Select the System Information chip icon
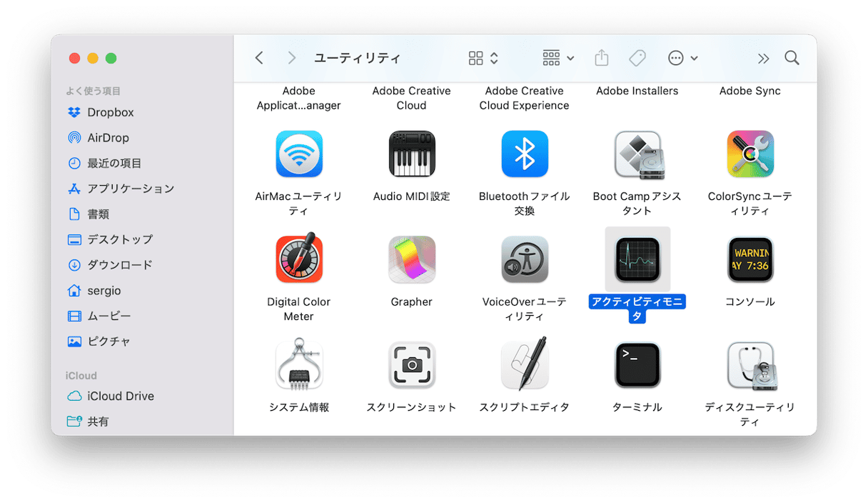 (x=299, y=365)
